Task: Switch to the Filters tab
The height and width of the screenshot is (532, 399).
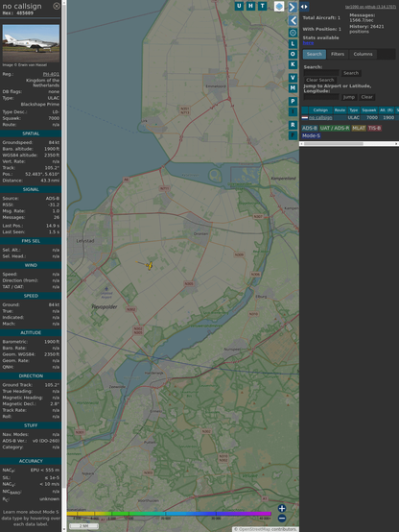Action: pos(338,54)
